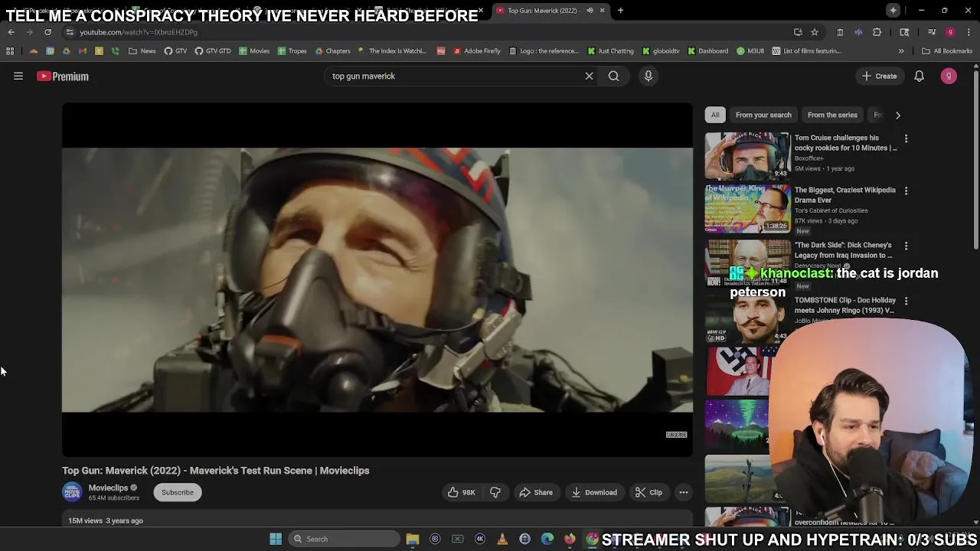This screenshot has height=551, width=980.
Task: Open menu for Wikipedia Drama video
Action: (x=906, y=191)
